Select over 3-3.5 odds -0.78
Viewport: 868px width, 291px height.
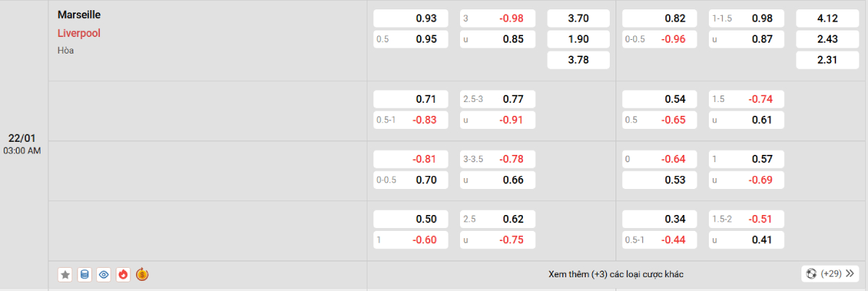498,159
